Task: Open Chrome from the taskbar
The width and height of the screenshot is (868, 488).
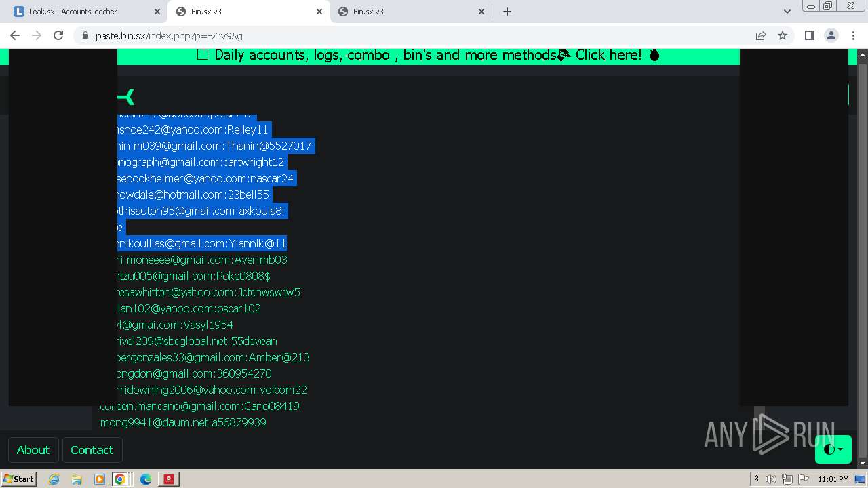Action: [x=119, y=479]
